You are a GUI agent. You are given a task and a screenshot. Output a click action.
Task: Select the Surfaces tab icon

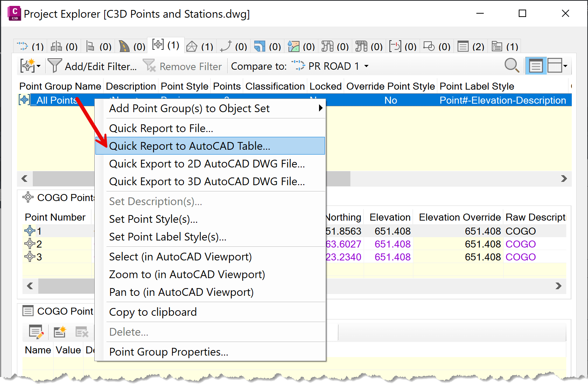pyautogui.click(x=192, y=46)
